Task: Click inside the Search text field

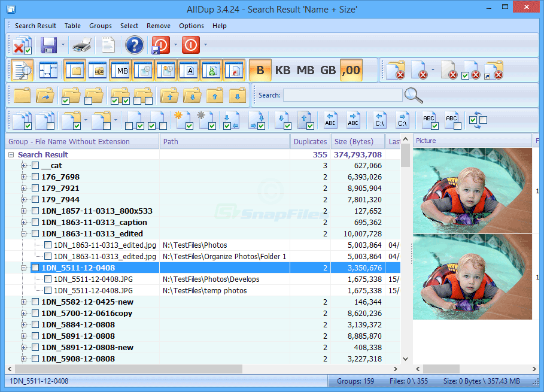Action: pos(342,95)
